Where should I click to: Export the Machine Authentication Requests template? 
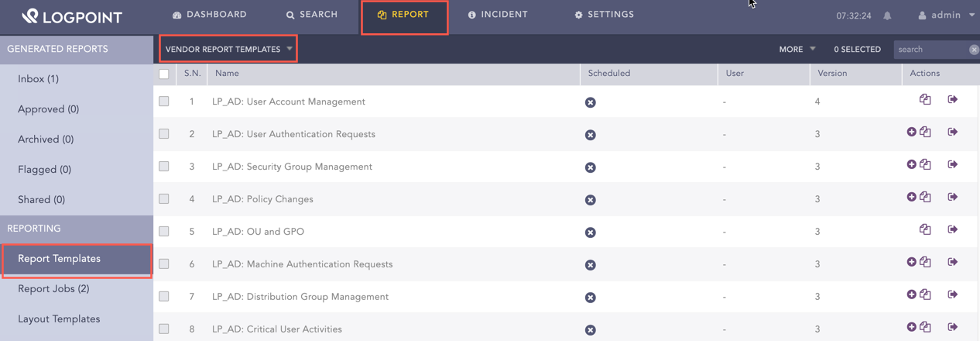click(x=953, y=262)
